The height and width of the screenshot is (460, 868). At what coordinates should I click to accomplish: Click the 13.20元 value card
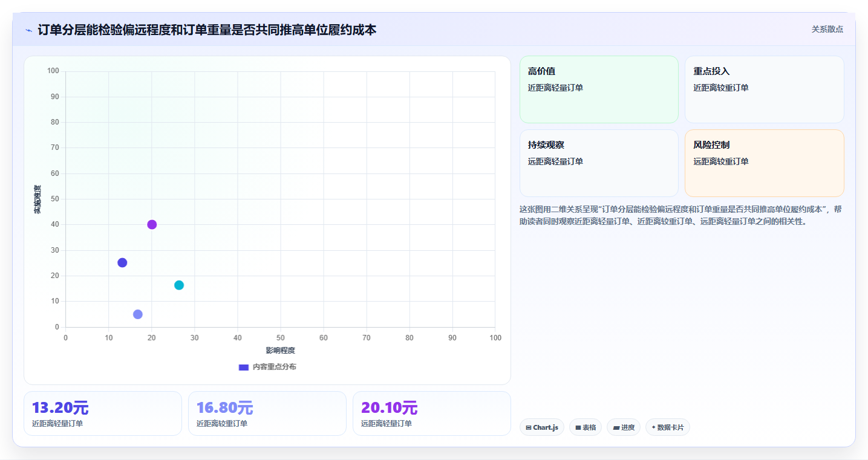click(x=103, y=413)
